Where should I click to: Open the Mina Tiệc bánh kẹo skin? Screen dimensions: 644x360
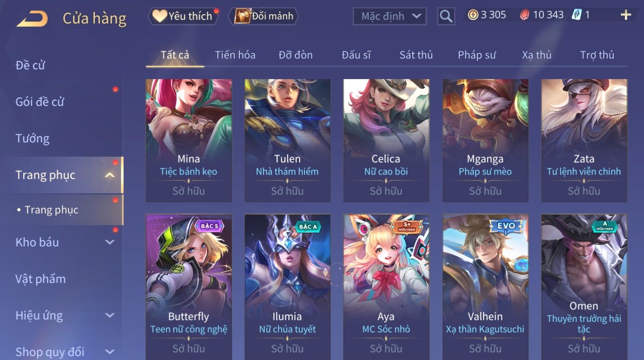[189, 140]
